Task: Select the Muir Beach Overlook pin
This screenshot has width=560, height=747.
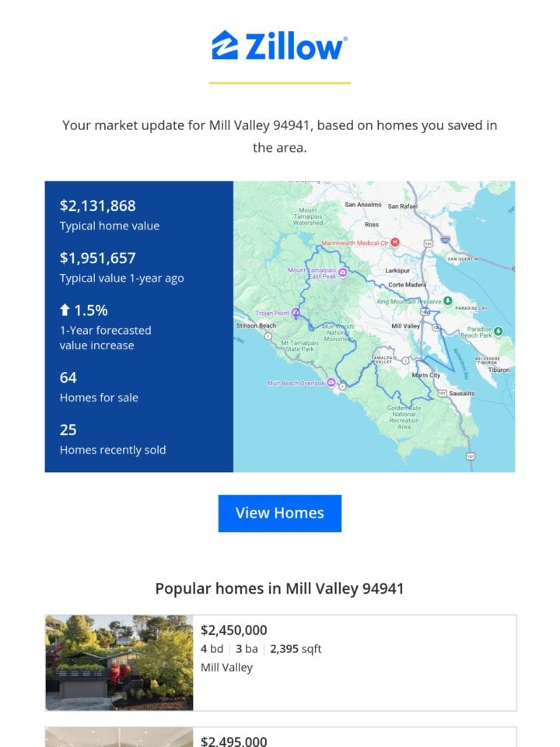Action: pyautogui.click(x=331, y=383)
